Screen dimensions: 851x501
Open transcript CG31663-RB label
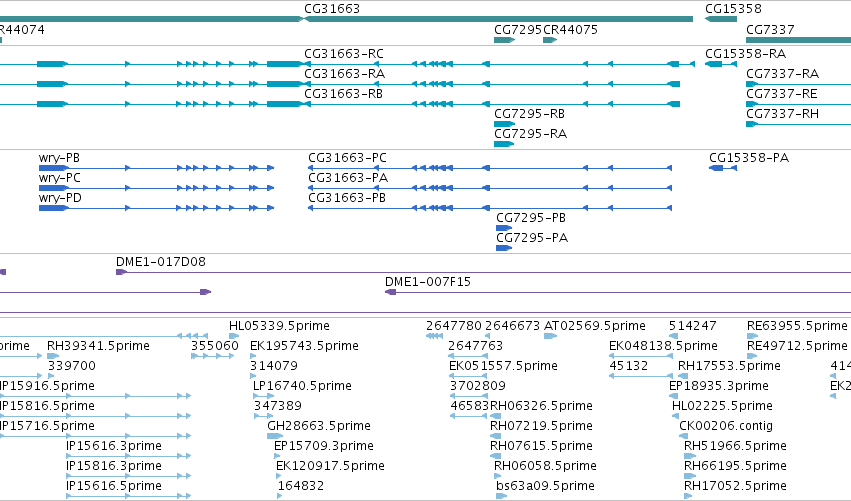[343, 94]
